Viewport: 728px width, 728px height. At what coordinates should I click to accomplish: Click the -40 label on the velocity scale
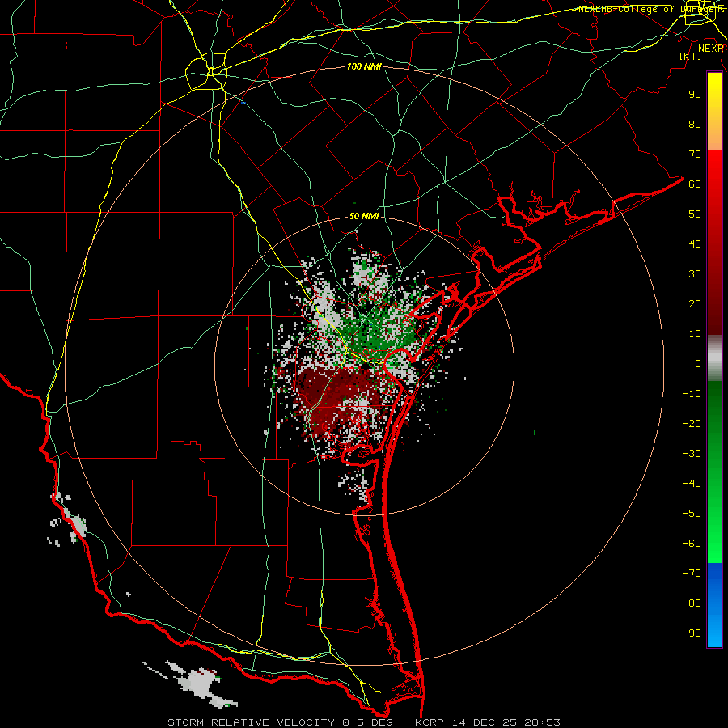(692, 484)
